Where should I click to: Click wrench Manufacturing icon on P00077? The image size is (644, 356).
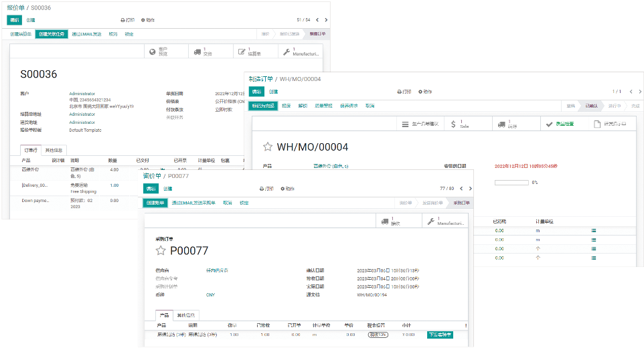430,221
